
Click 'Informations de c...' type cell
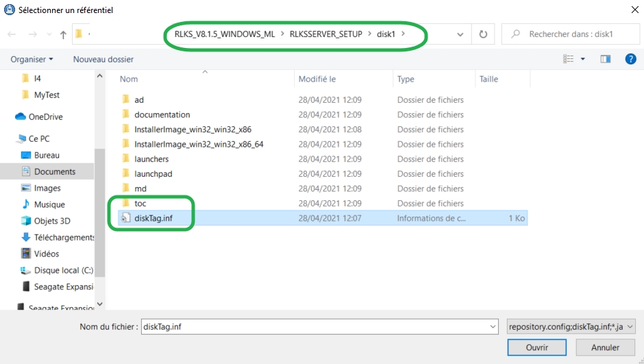tap(431, 218)
